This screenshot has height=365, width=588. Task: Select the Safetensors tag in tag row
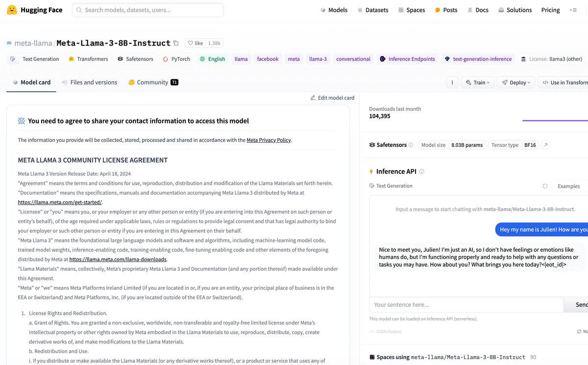click(x=135, y=59)
